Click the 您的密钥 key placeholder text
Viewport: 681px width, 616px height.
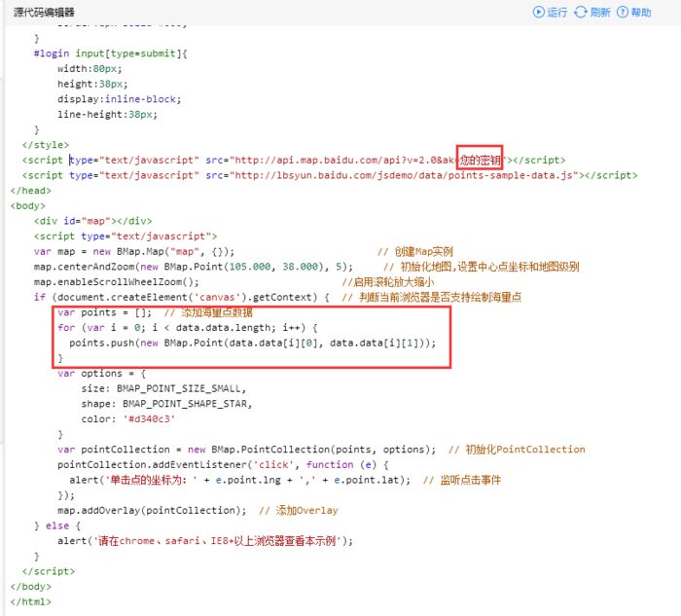click(x=480, y=161)
